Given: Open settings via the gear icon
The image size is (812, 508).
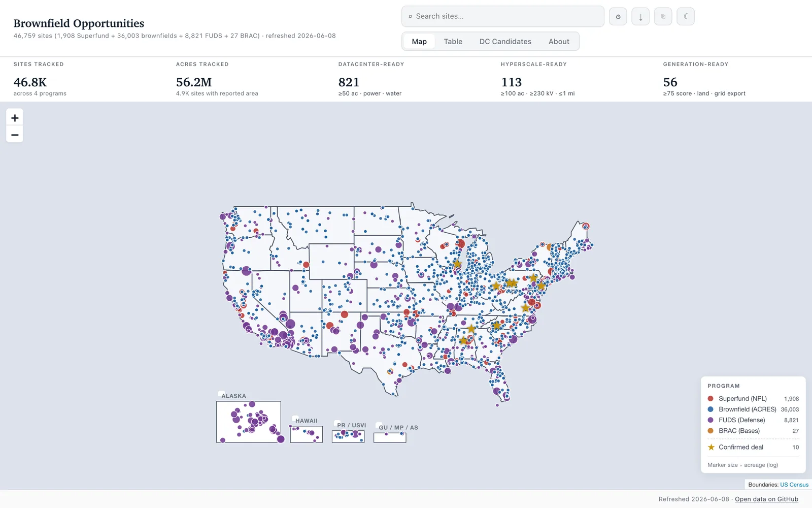Looking at the screenshot, I should point(618,16).
